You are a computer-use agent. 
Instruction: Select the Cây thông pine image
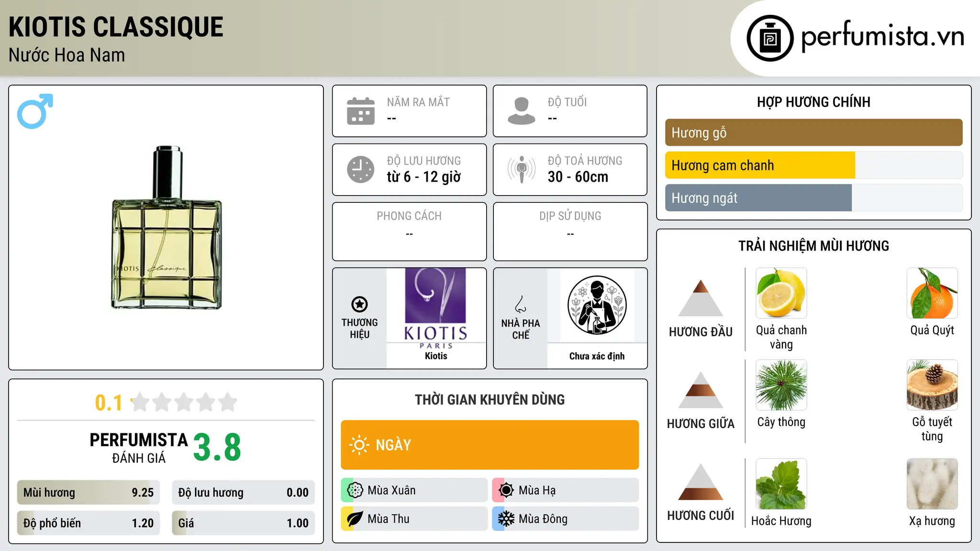tap(781, 385)
